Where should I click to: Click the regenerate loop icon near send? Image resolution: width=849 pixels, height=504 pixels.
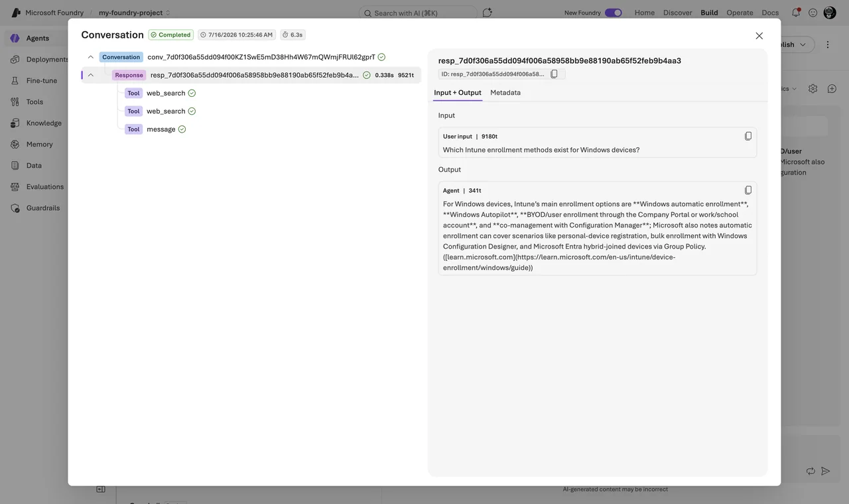(811, 471)
